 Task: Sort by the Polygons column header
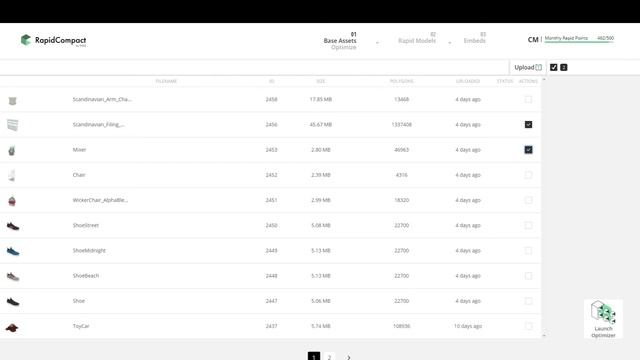(x=402, y=81)
